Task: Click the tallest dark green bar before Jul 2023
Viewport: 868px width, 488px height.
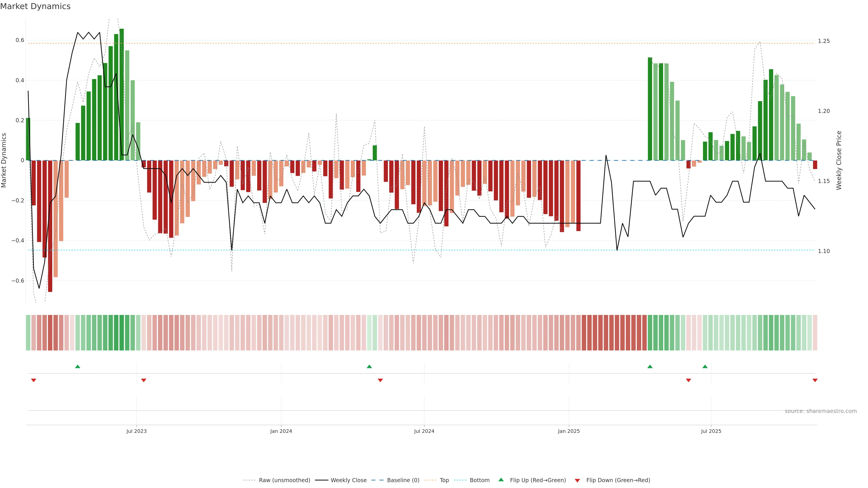Action: (x=122, y=94)
